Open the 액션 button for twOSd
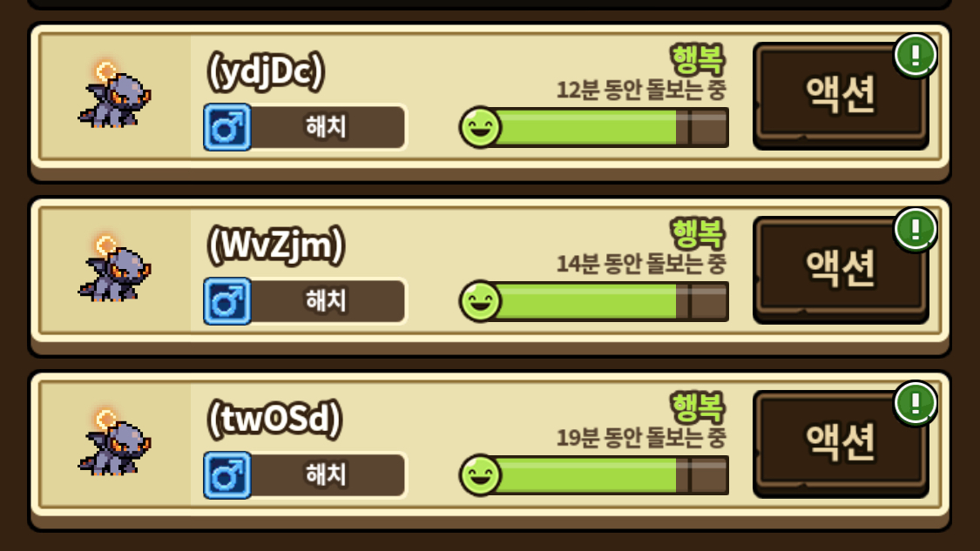The image size is (980, 551). tap(841, 443)
